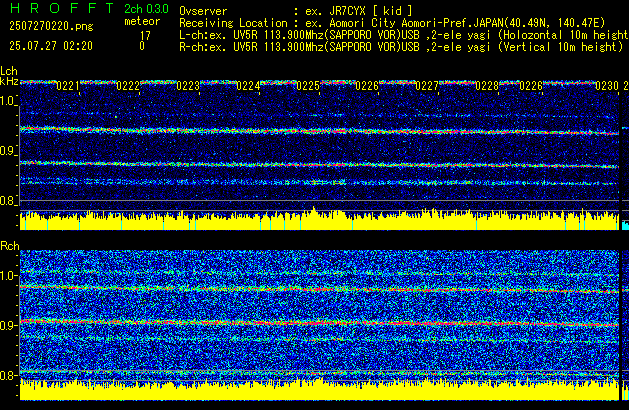The image size is (629, 410).
Task: Select the meteor count value 17
Action: (x=145, y=36)
